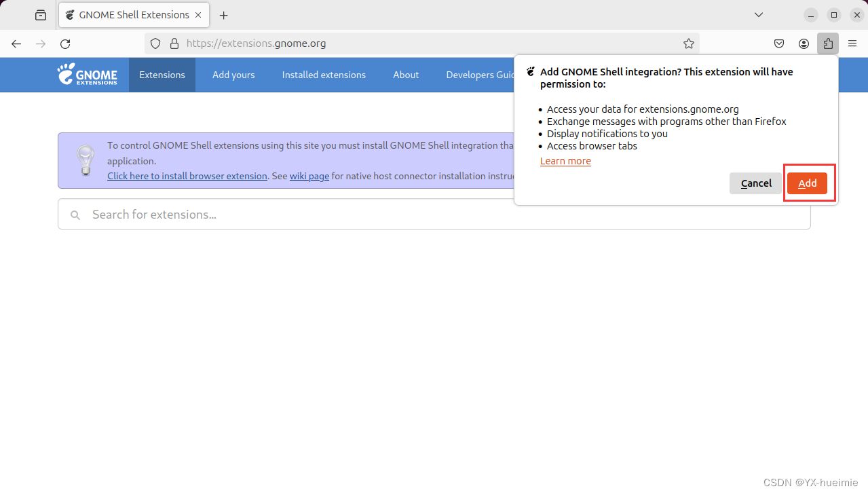This screenshot has height=493, width=868.
Task: Close the GNOME Shell Extensions tab
Action: 197,15
